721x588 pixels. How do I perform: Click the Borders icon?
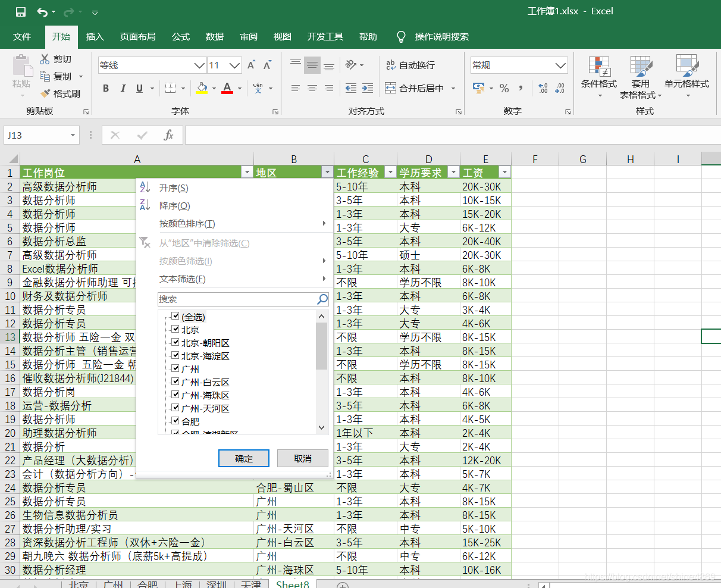[170, 88]
